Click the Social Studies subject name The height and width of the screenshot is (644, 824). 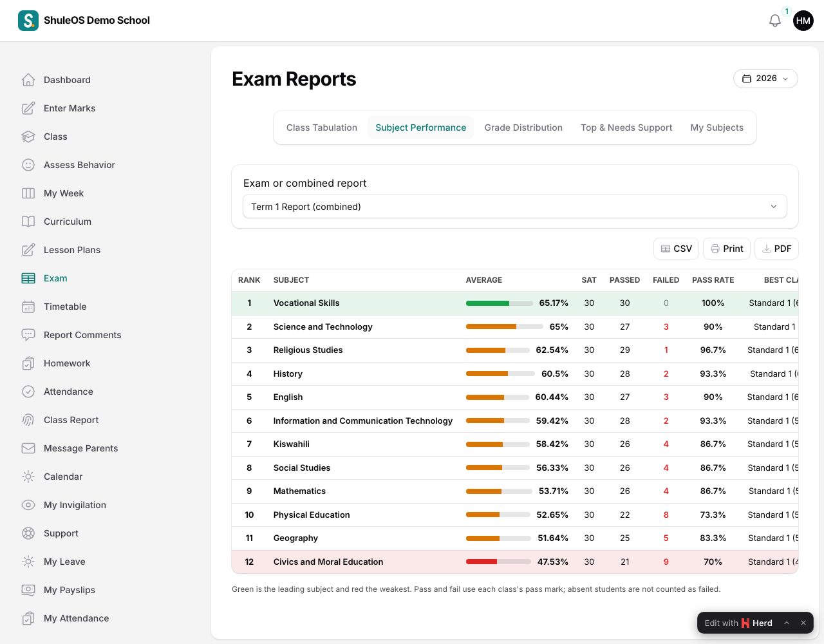[302, 468]
